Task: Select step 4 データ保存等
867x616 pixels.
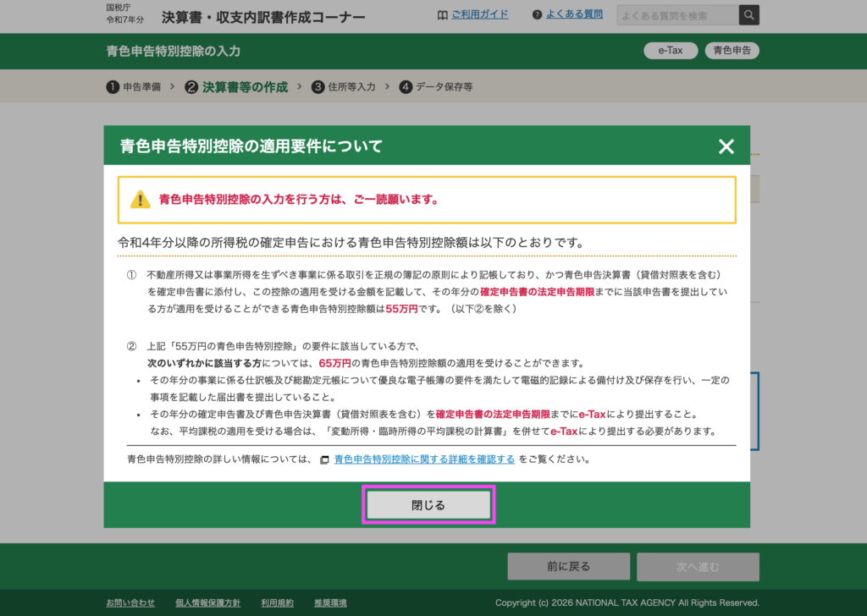Action: pyautogui.click(x=436, y=86)
